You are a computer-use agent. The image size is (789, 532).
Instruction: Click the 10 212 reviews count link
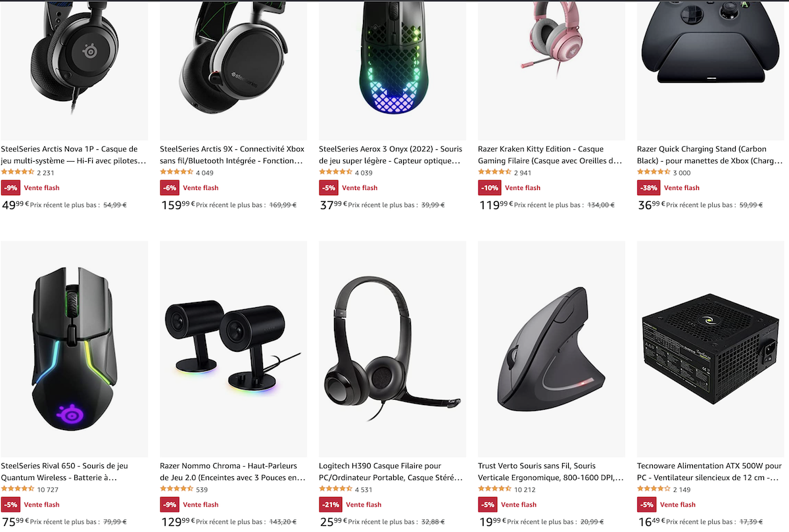click(x=525, y=490)
